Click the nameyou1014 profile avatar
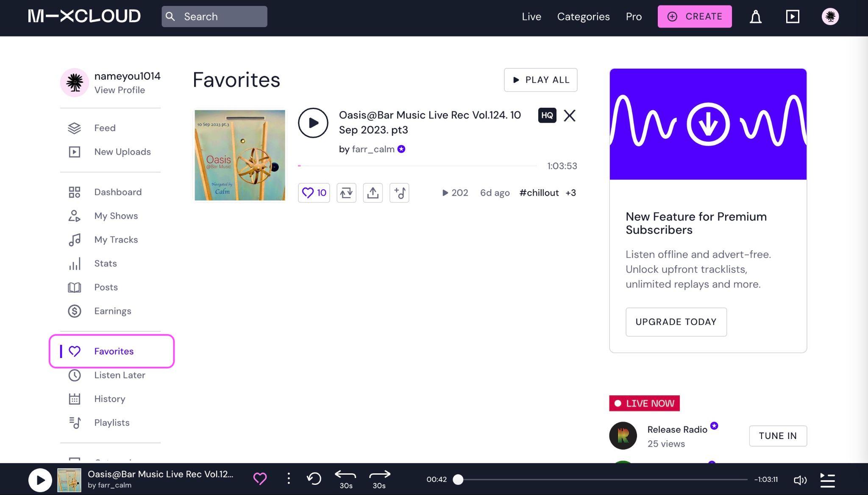Image resolution: width=868 pixels, height=495 pixels. coord(75,82)
